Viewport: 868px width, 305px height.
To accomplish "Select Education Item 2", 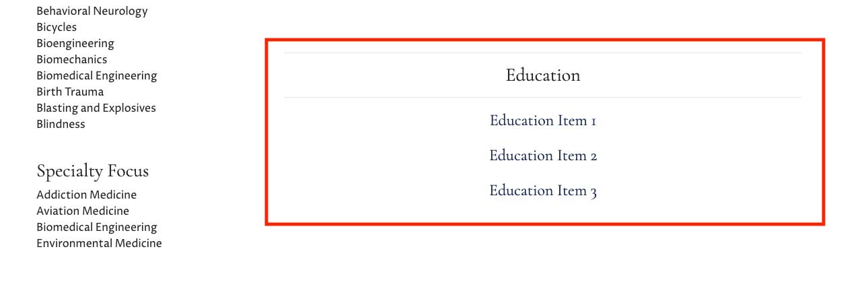I will pos(542,156).
